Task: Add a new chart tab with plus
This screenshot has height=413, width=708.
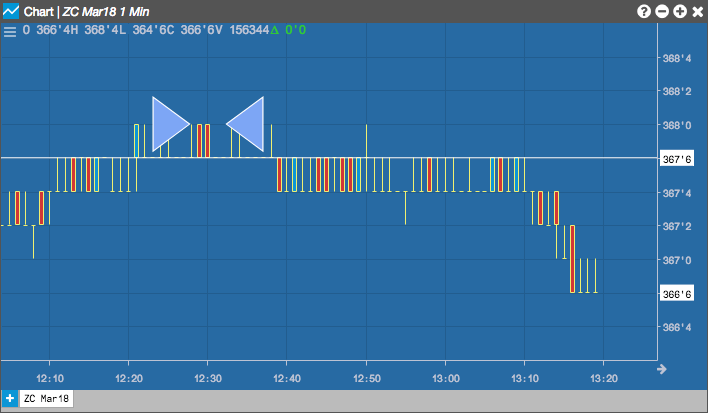Action: pos(9,399)
